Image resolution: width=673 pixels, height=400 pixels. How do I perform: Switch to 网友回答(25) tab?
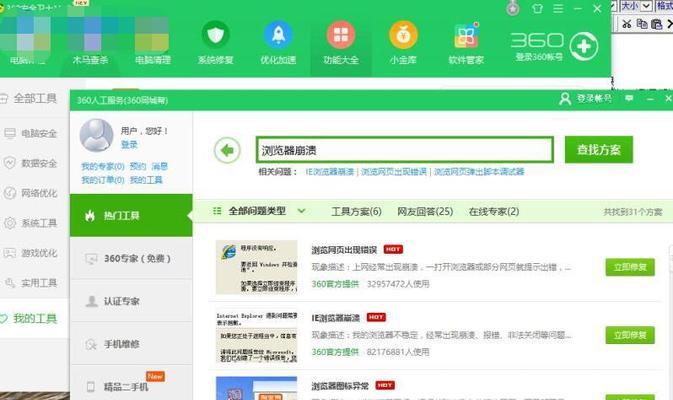pyautogui.click(x=425, y=212)
